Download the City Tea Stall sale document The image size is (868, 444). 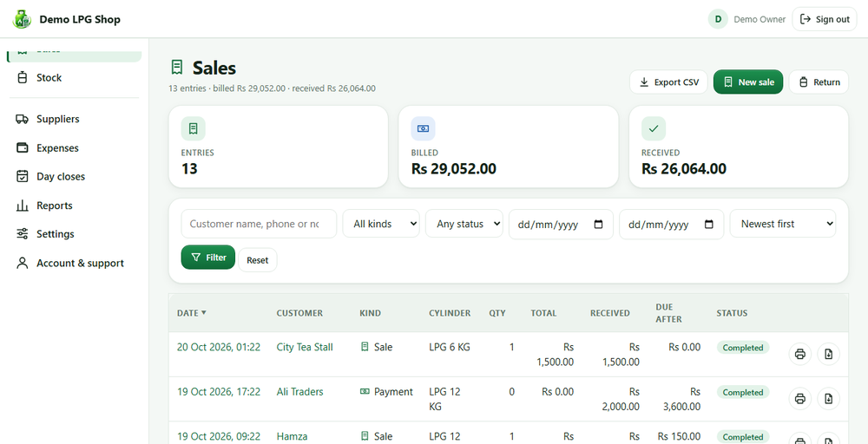pyautogui.click(x=829, y=354)
